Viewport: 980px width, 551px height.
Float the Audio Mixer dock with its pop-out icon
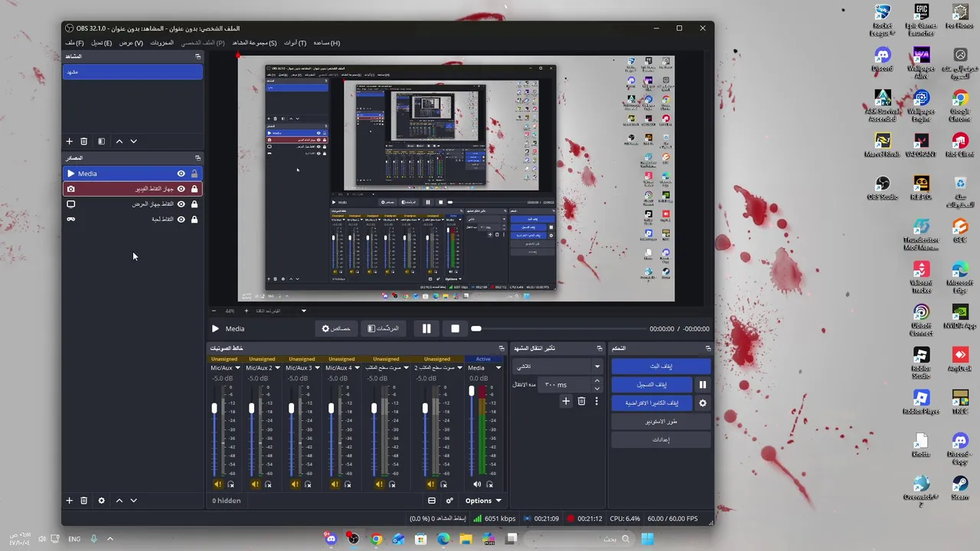[x=501, y=348]
